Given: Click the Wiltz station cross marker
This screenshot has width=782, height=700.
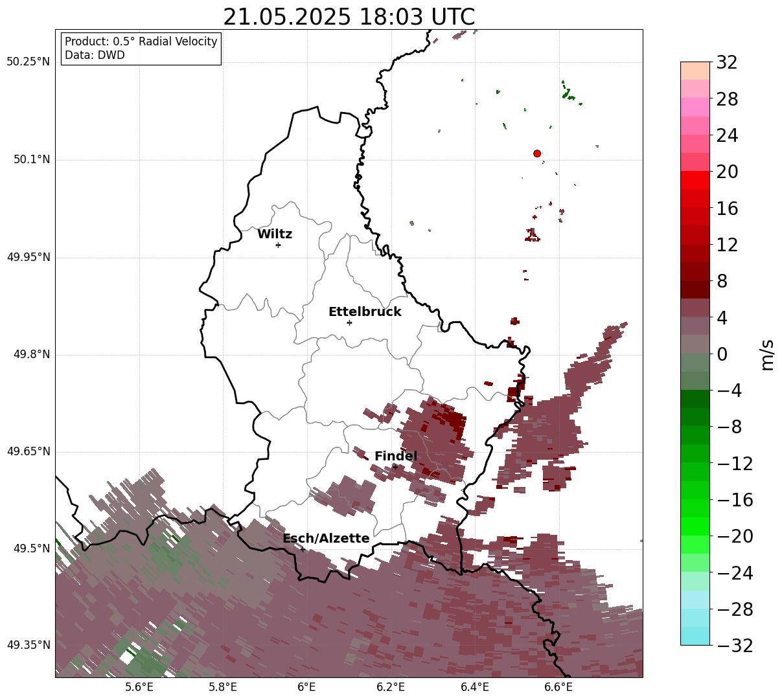Looking at the screenshot, I should (x=278, y=245).
